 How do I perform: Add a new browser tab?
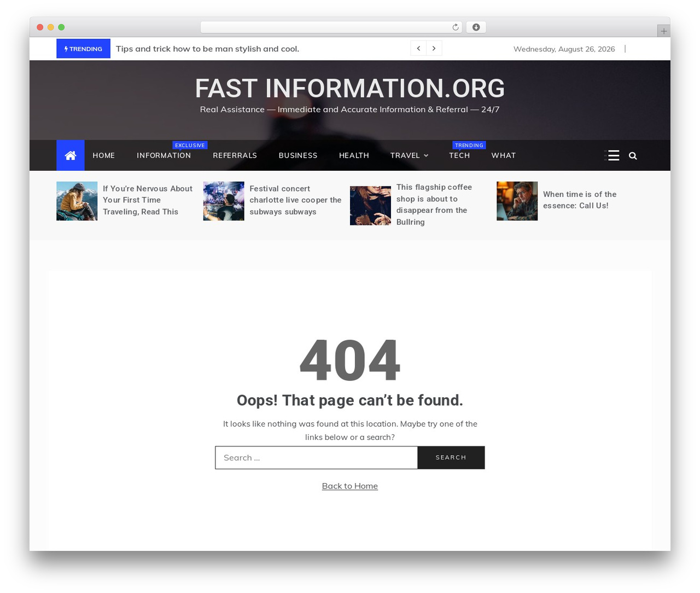pos(663,31)
